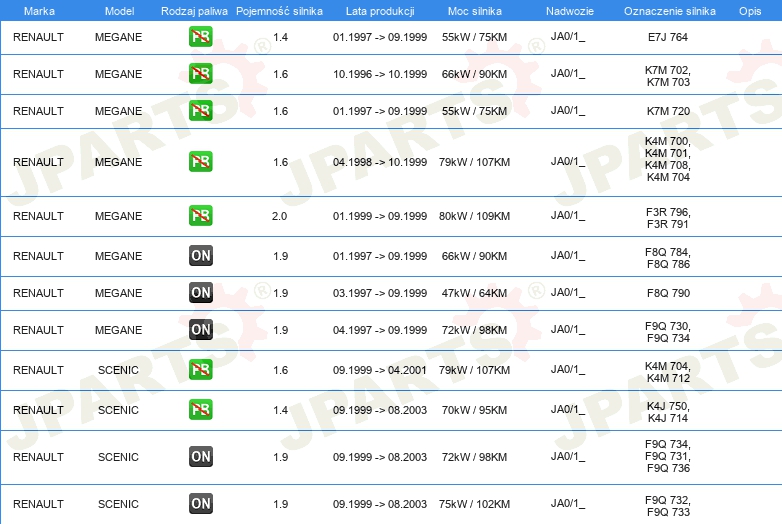Select engine codes F3R 796, F3R 791
Viewport: 782px width, 524px height.
pos(668,218)
